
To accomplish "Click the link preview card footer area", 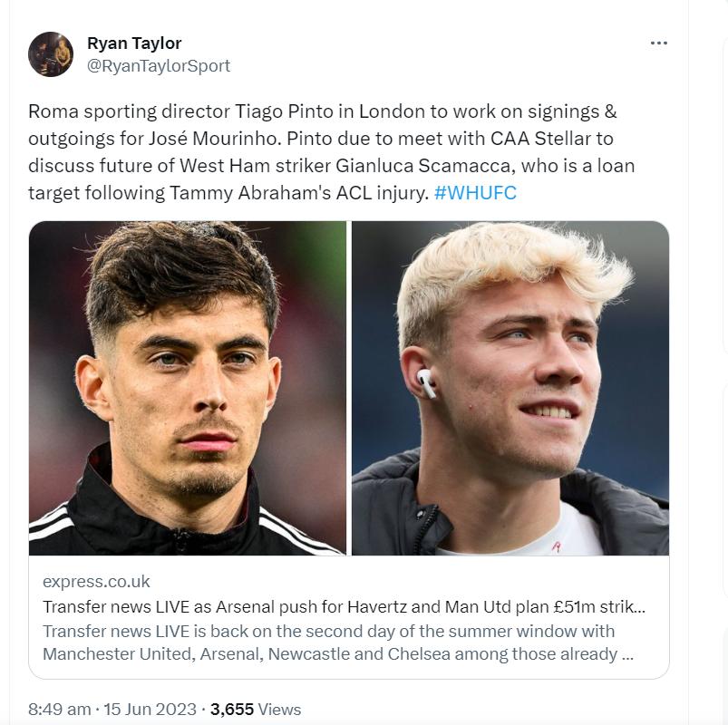I will (x=349, y=617).
